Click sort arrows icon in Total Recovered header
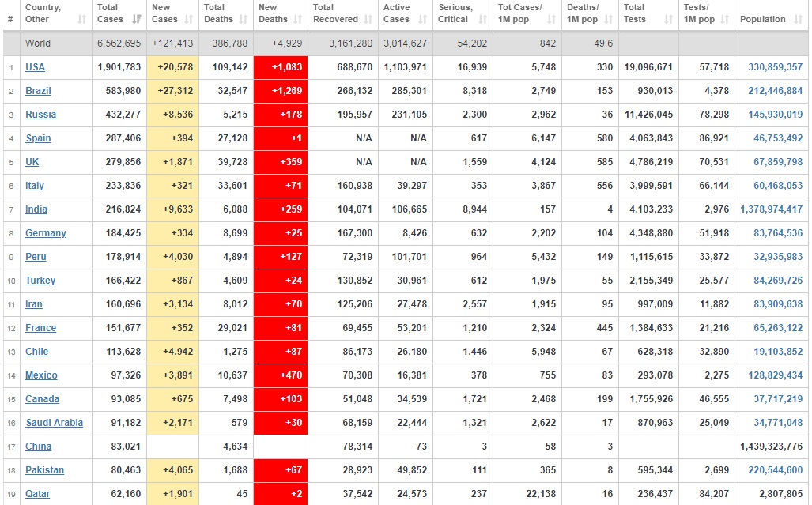 point(370,19)
